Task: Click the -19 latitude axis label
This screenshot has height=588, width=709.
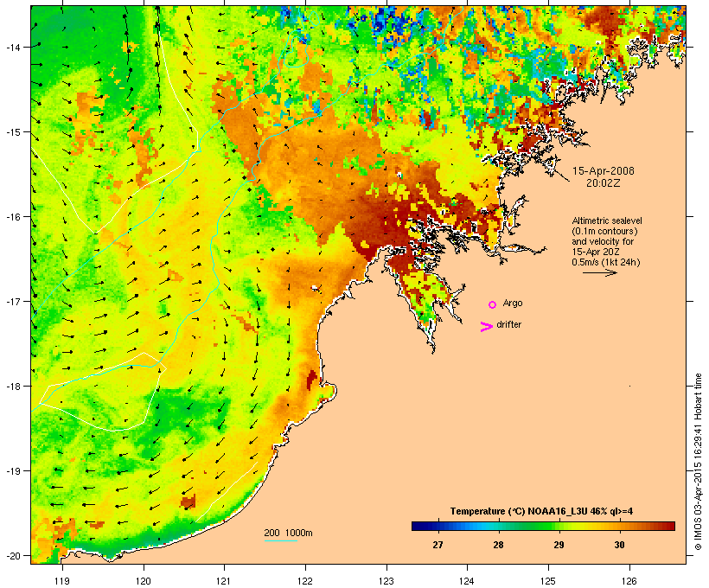Action: tap(12, 471)
